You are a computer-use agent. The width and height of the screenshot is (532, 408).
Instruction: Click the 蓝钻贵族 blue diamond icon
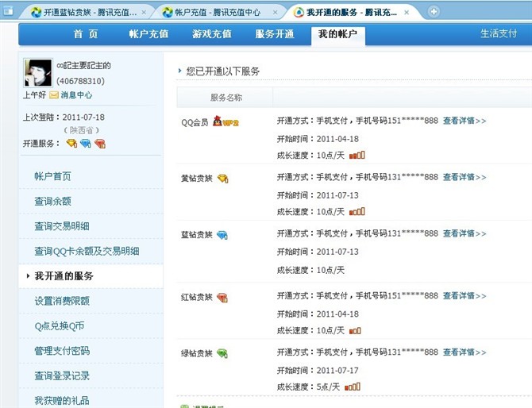222,235
